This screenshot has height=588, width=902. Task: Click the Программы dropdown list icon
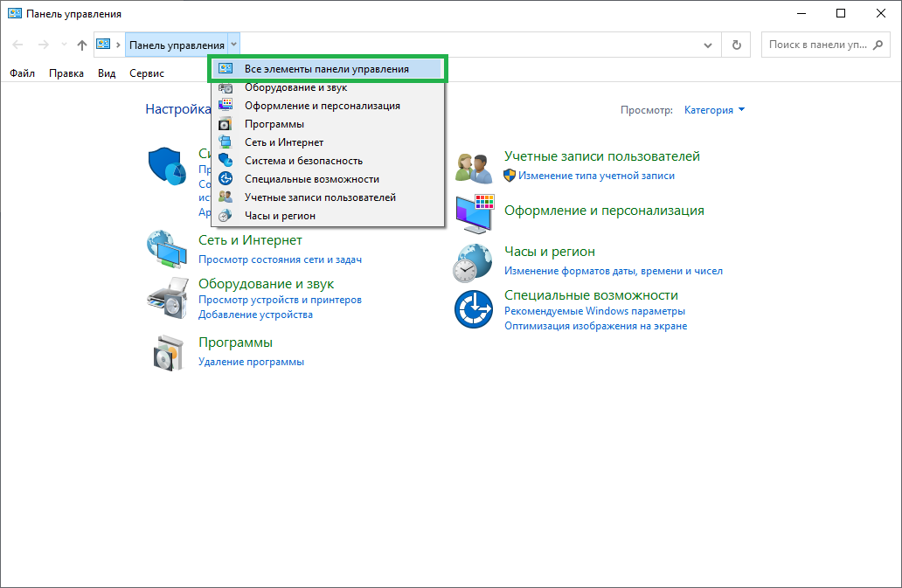pos(225,124)
